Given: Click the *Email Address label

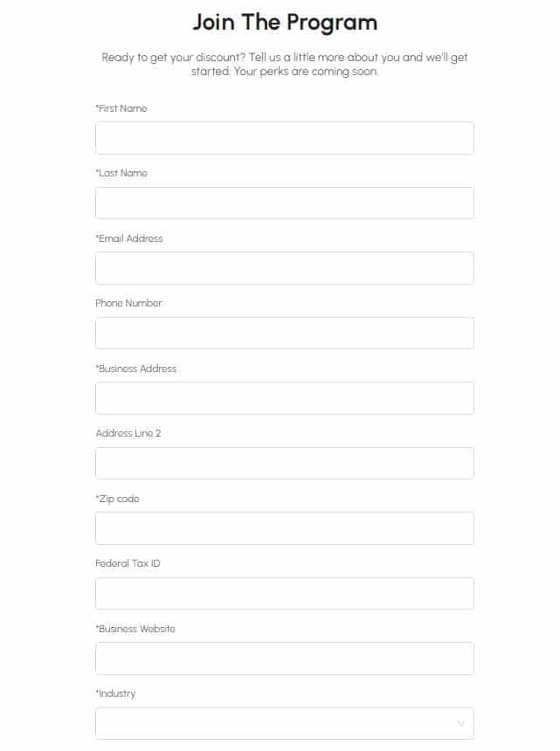Looking at the screenshot, I should coord(129,238).
